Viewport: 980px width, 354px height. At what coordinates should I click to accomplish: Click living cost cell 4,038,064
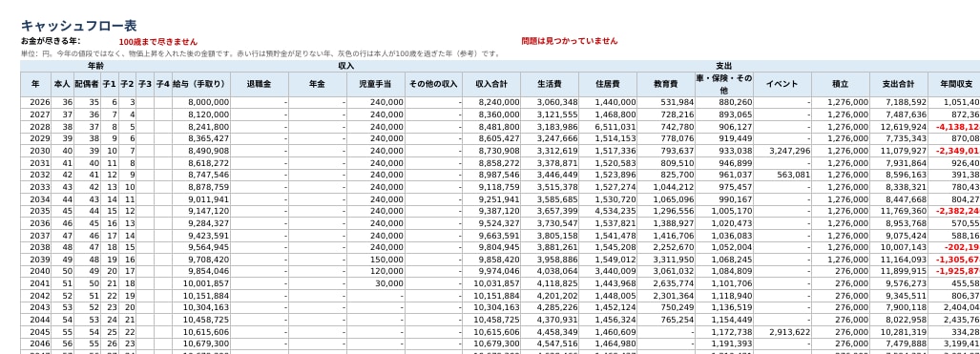coord(550,272)
